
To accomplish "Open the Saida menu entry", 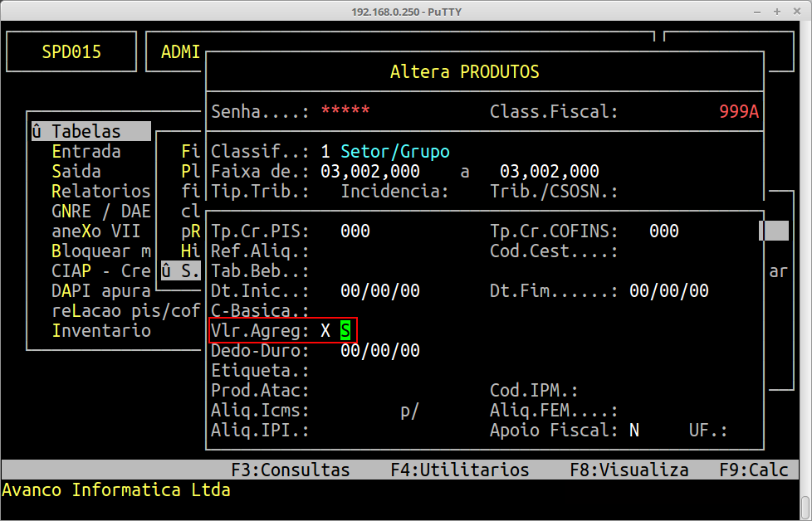I will [x=76, y=172].
